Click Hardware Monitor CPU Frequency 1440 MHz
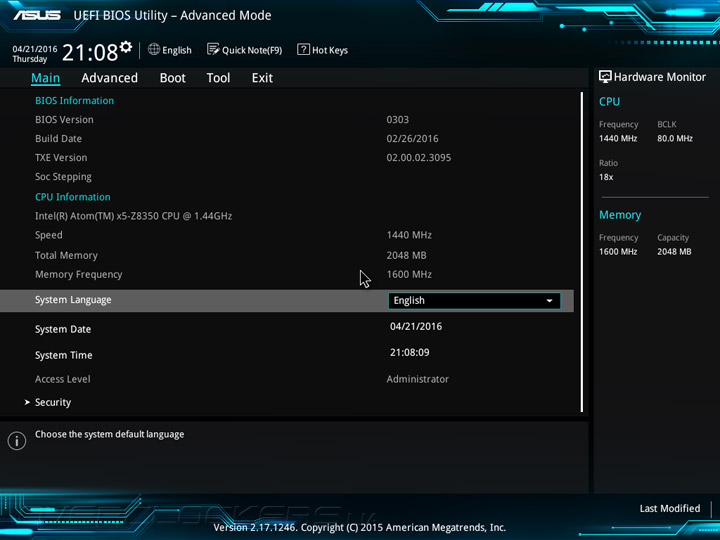 point(618,138)
